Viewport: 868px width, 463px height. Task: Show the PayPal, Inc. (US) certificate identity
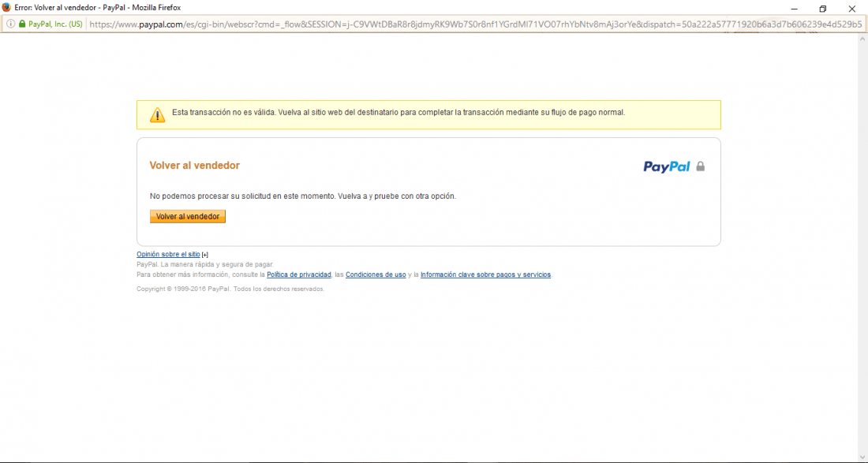point(55,24)
